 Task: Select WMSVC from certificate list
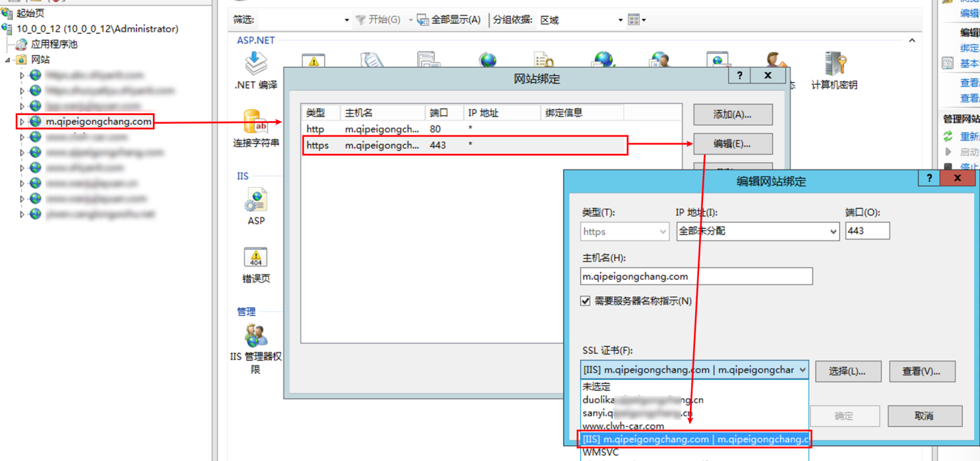(601, 452)
